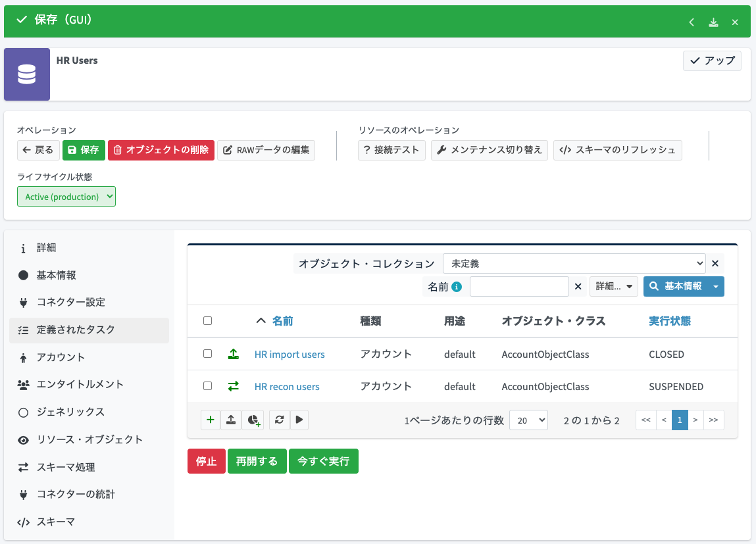Open the アカウント sidebar item
Image resolution: width=756 pixels, height=544 pixels.
[x=89, y=358]
